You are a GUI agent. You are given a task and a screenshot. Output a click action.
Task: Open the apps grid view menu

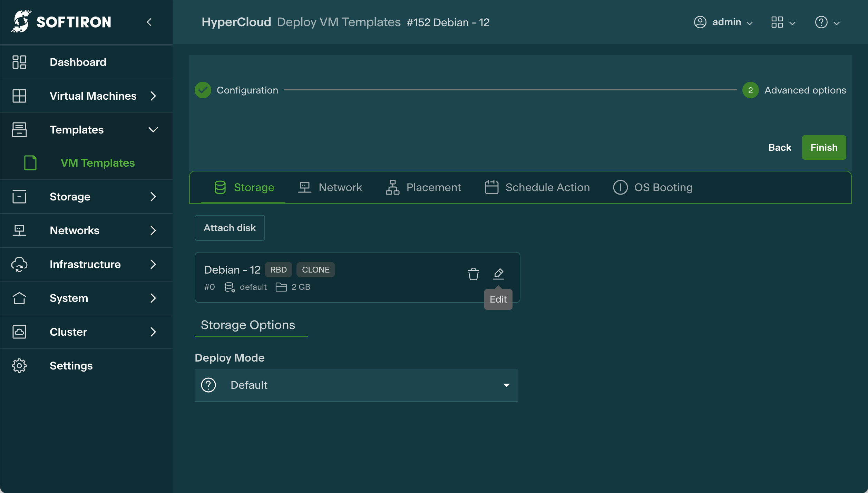point(783,22)
